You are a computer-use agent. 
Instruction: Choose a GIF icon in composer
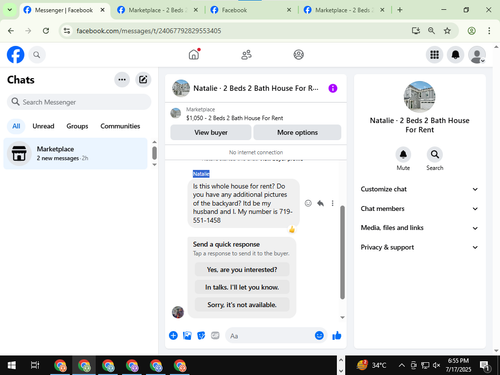click(x=215, y=335)
